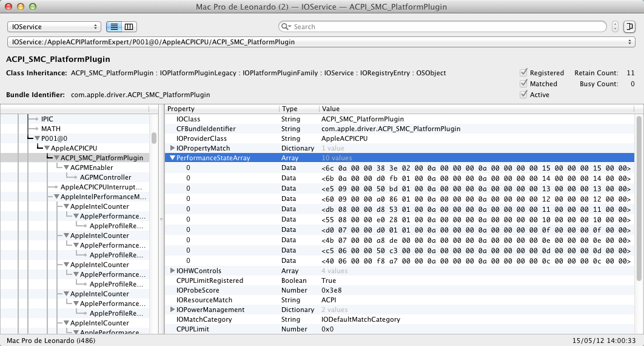Open the IOService path popup

point(321,42)
